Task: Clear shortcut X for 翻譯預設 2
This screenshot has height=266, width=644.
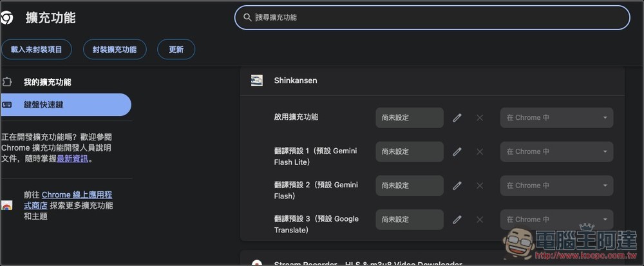Action: [479, 185]
